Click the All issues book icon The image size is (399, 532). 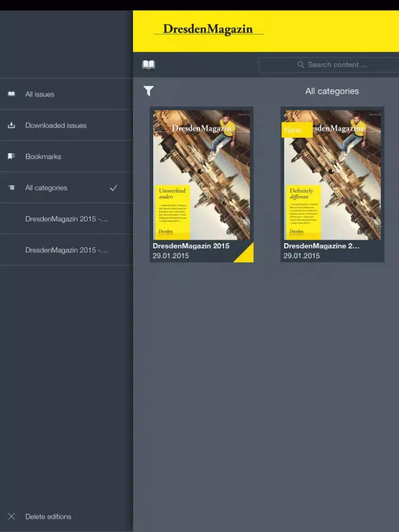pos(12,94)
